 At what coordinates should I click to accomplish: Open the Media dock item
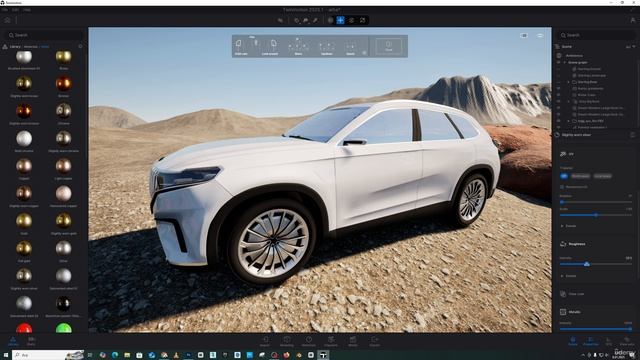tap(353, 341)
